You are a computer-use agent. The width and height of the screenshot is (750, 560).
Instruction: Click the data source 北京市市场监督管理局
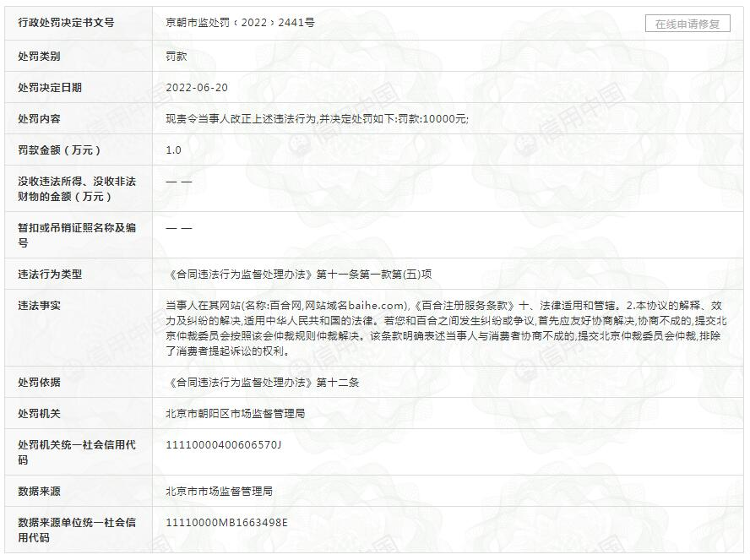point(219,491)
